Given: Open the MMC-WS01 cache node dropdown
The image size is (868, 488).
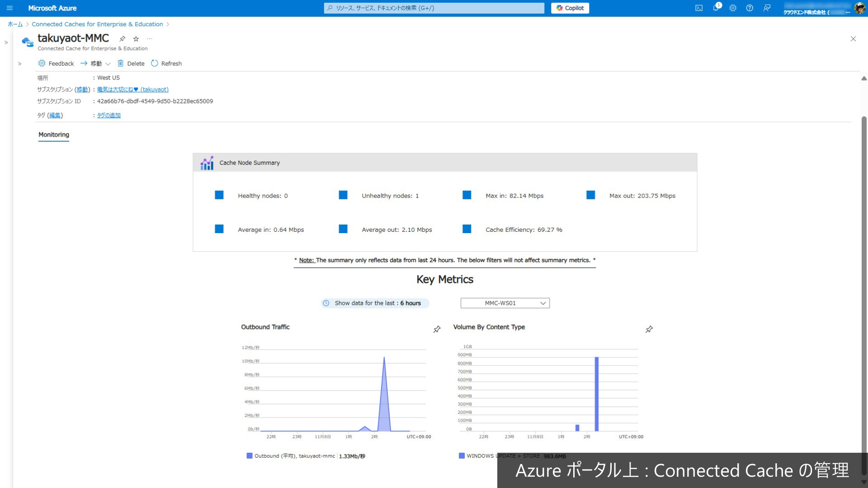Looking at the screenshot, I should point(505,303).
